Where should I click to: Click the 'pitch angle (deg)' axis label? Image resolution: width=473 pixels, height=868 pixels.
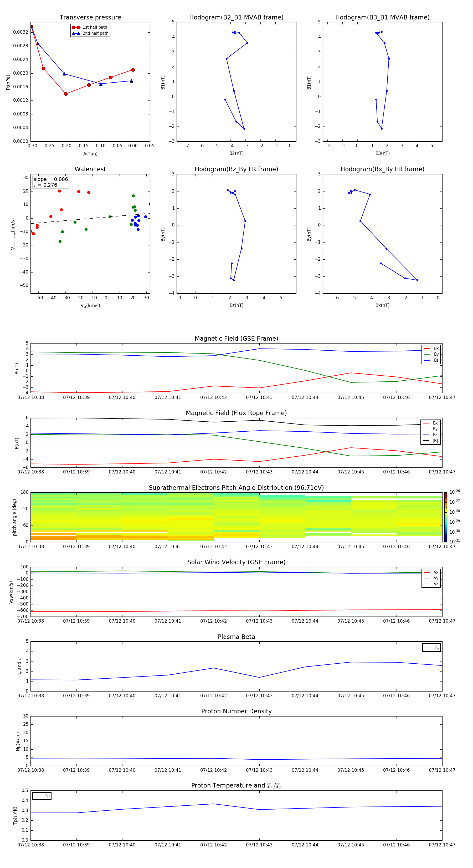(14, 517)
